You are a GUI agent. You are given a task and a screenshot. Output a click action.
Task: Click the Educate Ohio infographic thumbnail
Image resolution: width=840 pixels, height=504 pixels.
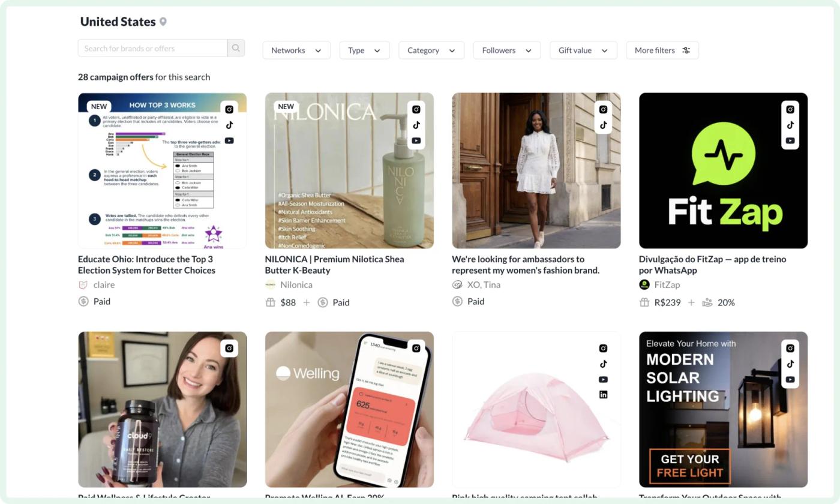(x=162, y=170)
